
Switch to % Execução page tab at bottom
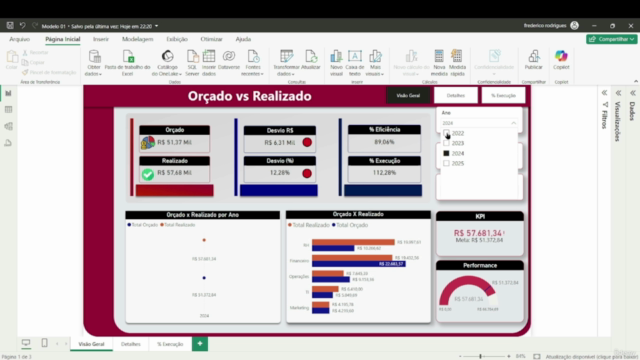coord(170,344)
